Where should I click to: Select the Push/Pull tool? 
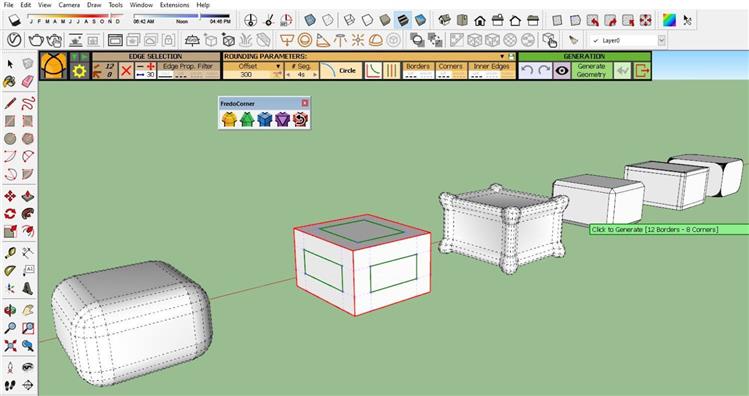pos(28,196)
